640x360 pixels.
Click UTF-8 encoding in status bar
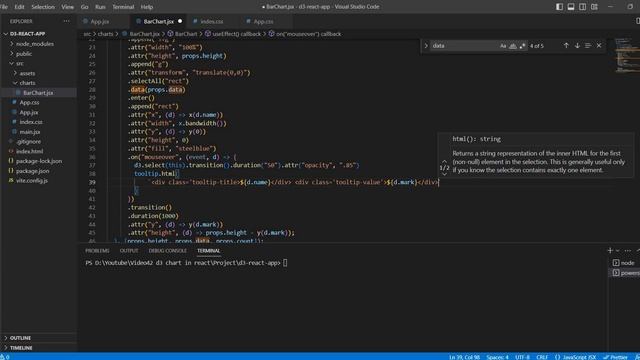pyautogui.click(x=522, y=357)
